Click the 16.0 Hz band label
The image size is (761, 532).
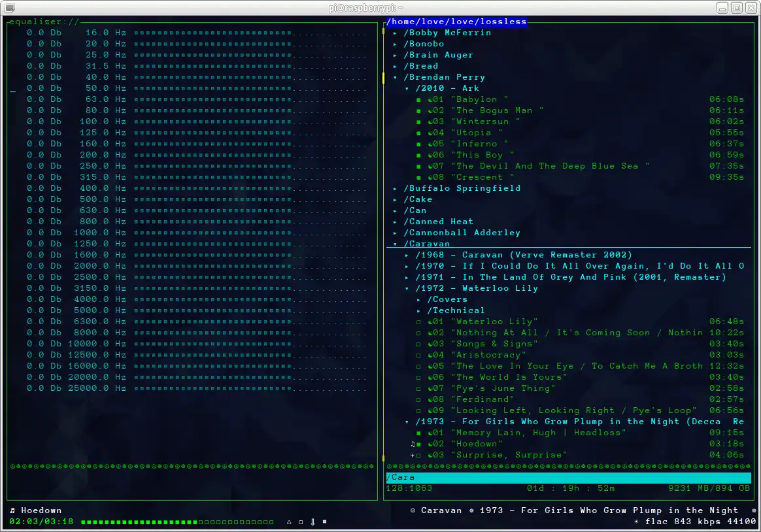click(x=106, y=33)
